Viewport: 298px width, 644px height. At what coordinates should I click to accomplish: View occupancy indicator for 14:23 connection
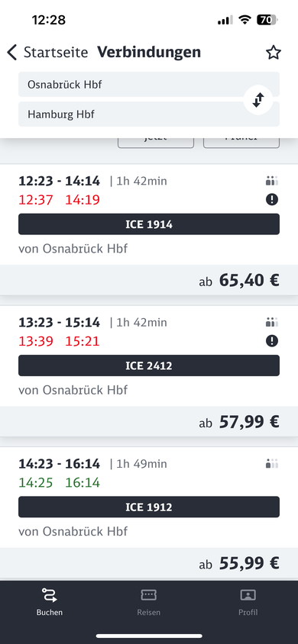tap(272, 464)
